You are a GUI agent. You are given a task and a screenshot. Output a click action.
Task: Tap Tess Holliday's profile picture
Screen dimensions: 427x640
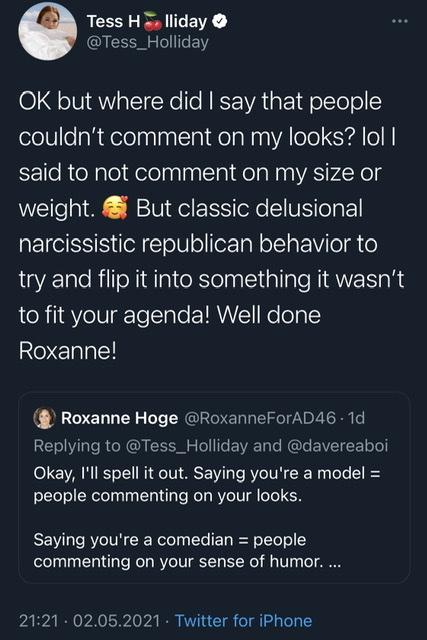tap(48, 31)
